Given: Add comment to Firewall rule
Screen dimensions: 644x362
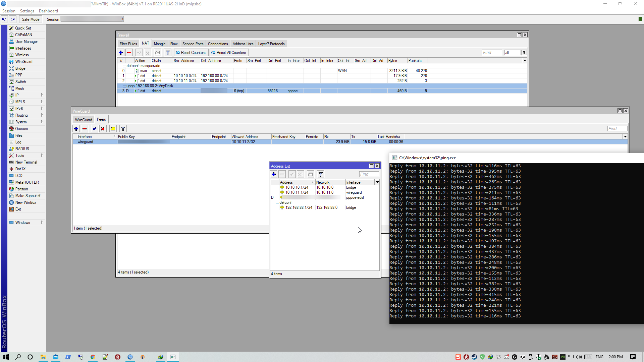Looking at the screenshot, I should 158,53.
